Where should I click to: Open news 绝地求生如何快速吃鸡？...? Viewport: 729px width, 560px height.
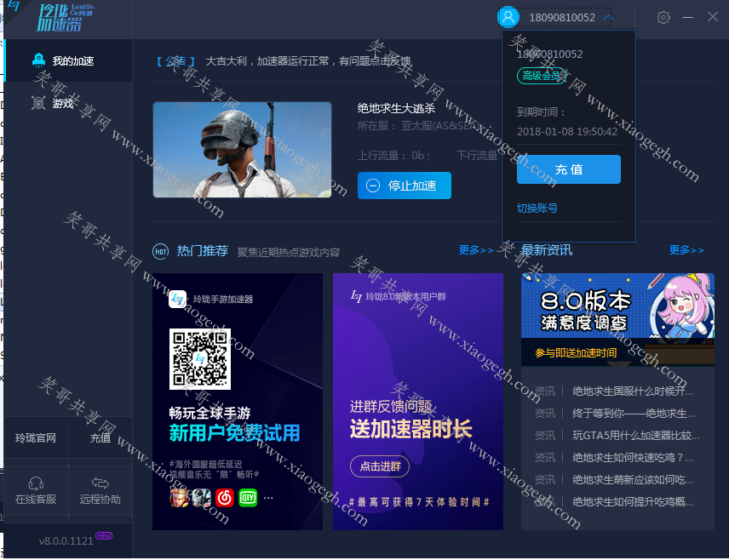pos(632,458)
